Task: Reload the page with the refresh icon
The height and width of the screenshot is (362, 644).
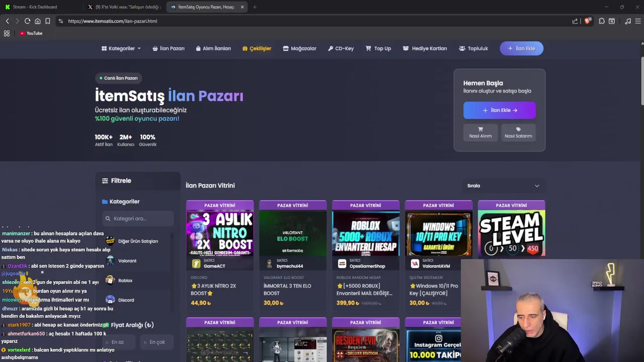Action: (27, 21)
